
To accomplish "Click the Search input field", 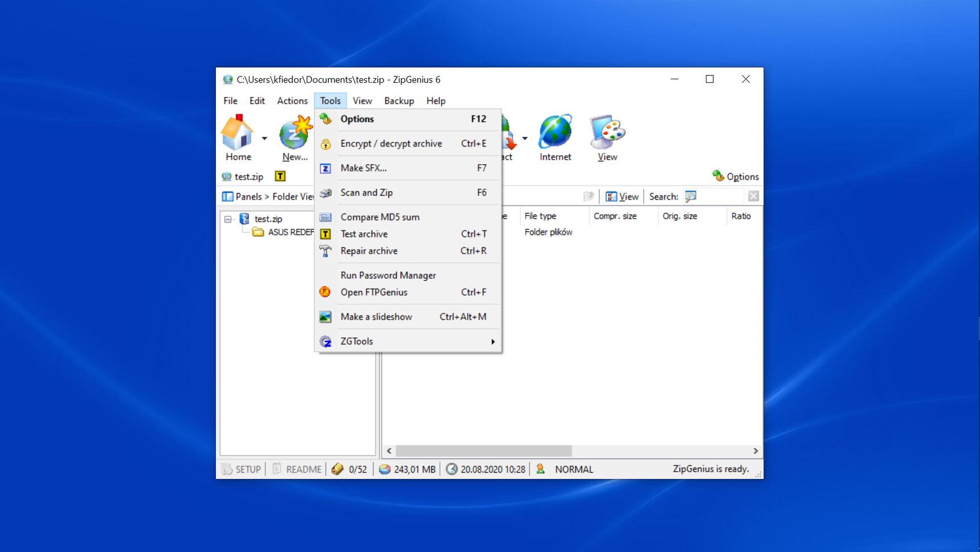I will coord(720,196).
